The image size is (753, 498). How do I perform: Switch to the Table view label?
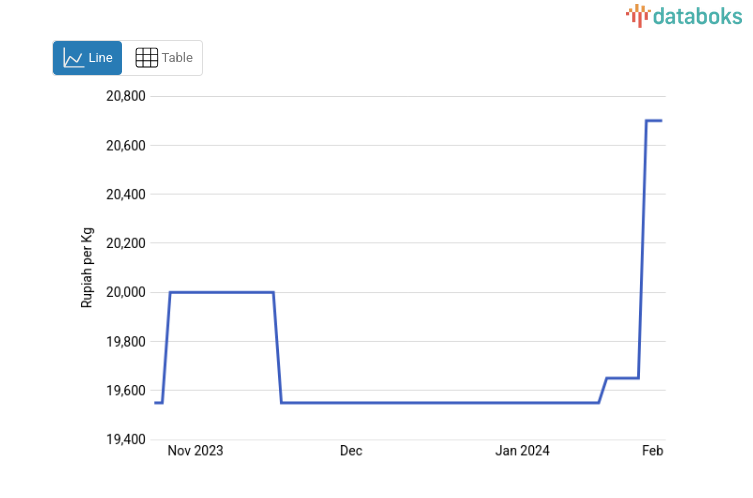178,58
